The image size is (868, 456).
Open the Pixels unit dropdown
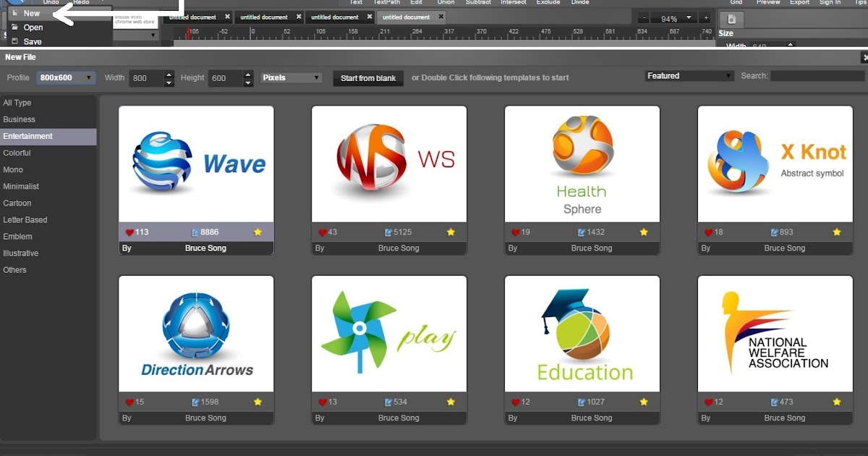(292, 77)
